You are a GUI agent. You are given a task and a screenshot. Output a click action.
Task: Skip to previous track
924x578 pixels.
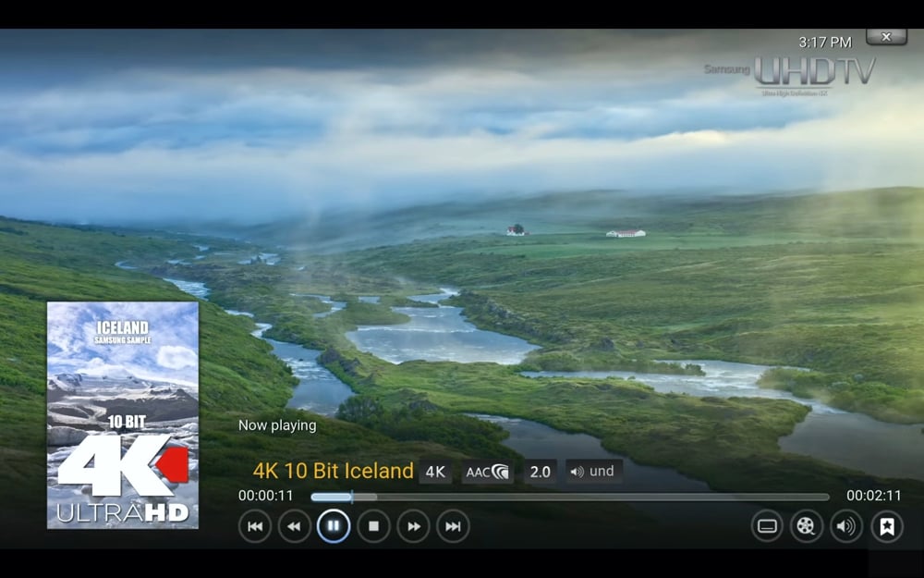point(255,526)
